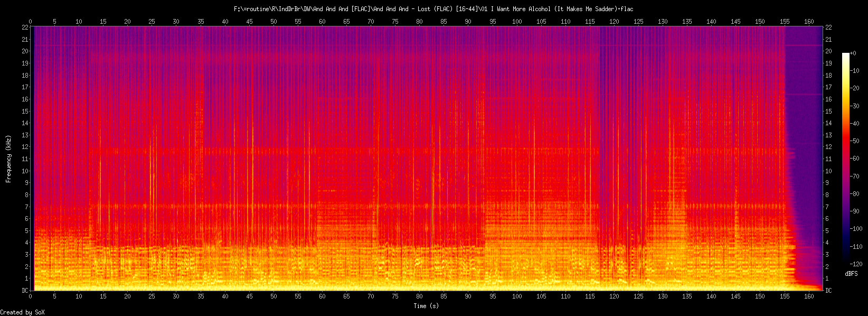Click the "-10" value on the dBFS scale
Screen dimensions: 868x316
point(854,71)
